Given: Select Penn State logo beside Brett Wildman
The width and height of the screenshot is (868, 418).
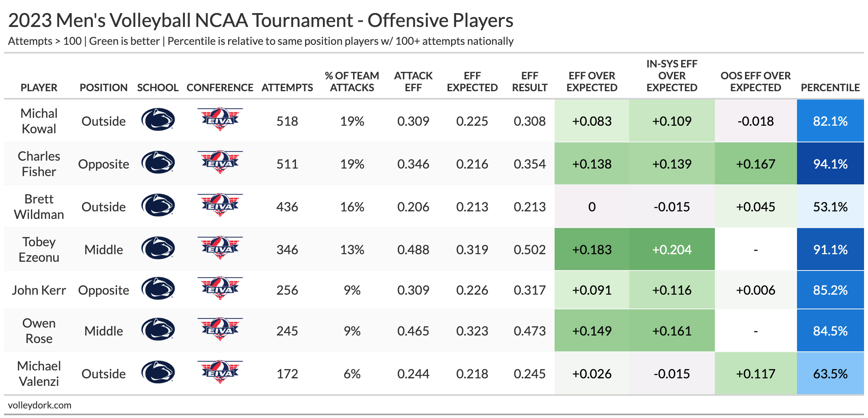Looking at the screenshot, I should tap(158, 205).
